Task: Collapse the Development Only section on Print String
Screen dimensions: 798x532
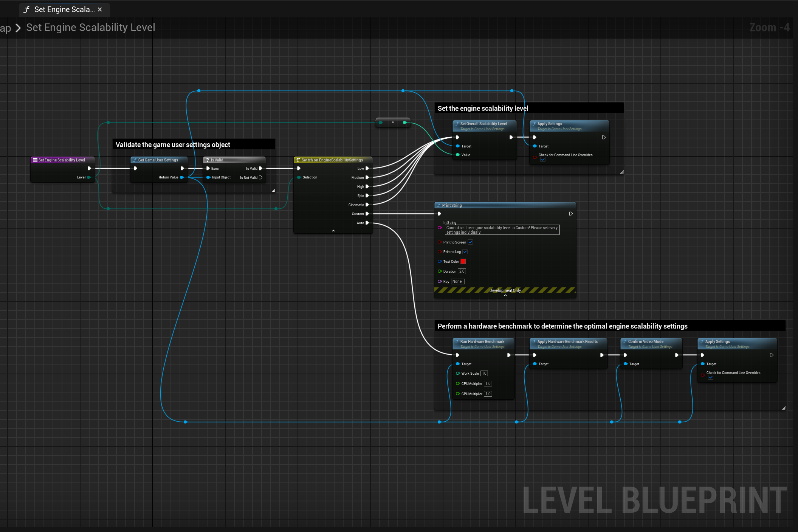Action: (x=505, y=295)
